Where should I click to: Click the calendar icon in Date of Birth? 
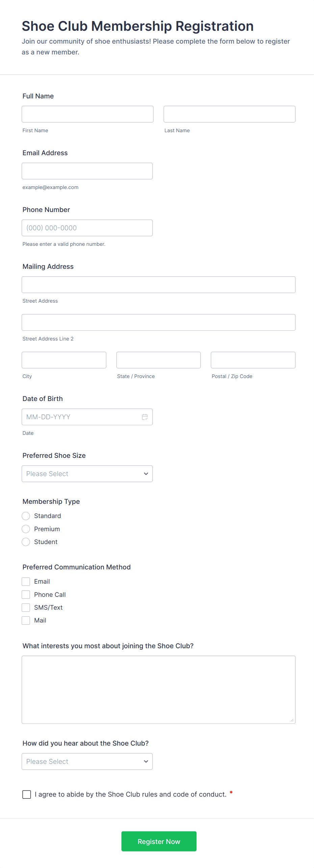click(x=145, y=417)
